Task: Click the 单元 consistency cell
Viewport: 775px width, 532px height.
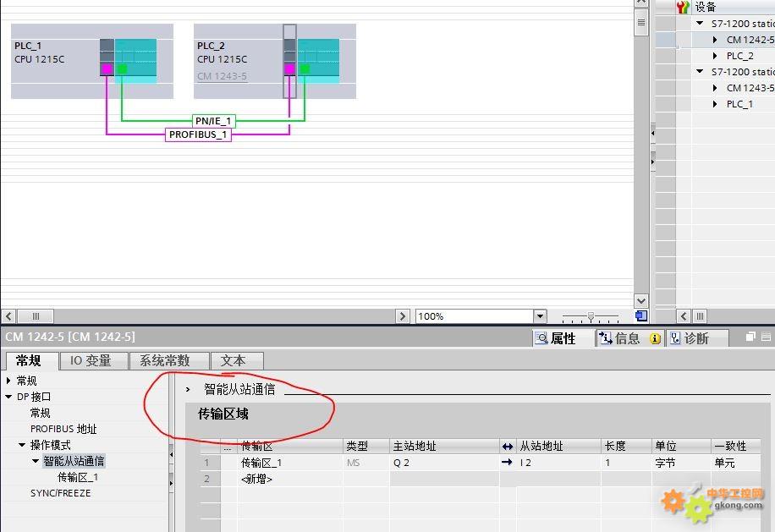Action: coord(735,463)
